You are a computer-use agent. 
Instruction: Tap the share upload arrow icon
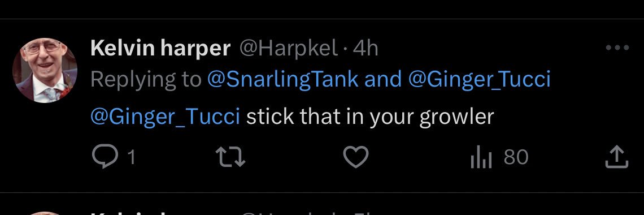pos(616,157)
